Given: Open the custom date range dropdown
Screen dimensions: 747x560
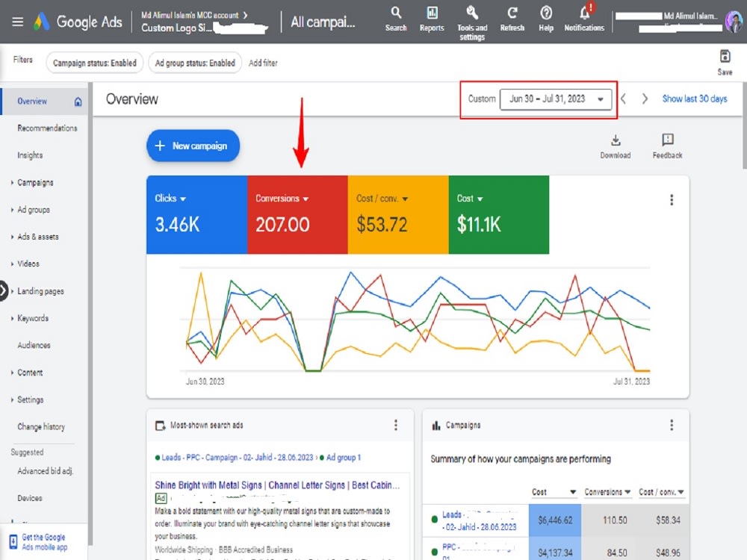Looking at the screenshot, I should tap(557, 98).
